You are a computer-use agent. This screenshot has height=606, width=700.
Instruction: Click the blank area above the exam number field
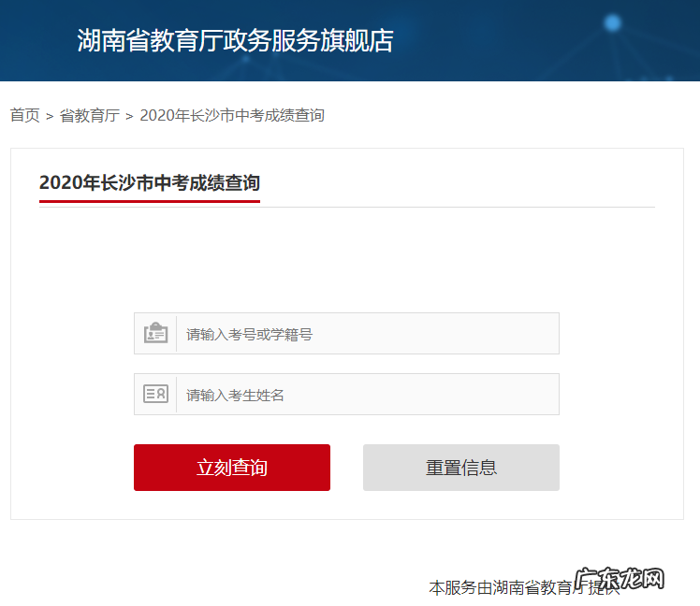[346, 262]
